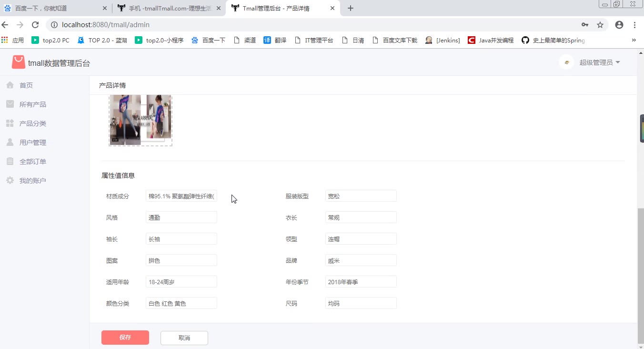This screenshot has width=644, height=349.
Task: Edit the 年份季节 field containing 2018年春季
Action: click(361, 282)
